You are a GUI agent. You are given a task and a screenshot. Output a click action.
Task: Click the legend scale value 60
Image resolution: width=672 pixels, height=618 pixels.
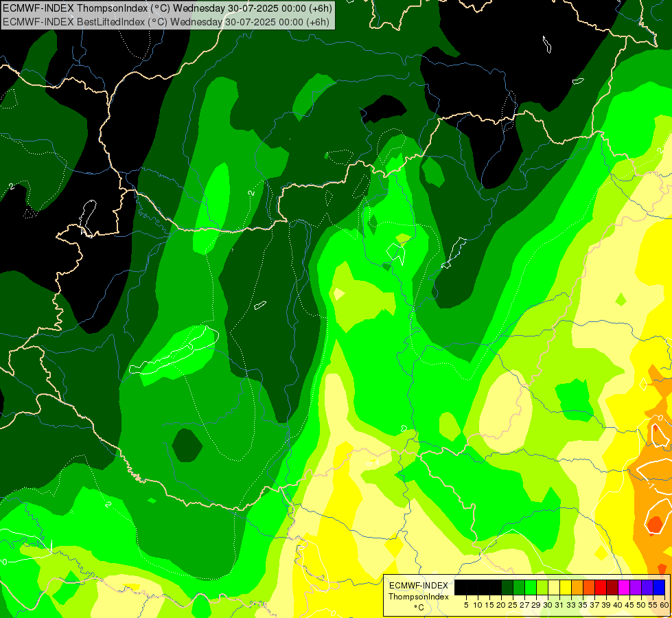pyautogui.click(x=664, y=605)
